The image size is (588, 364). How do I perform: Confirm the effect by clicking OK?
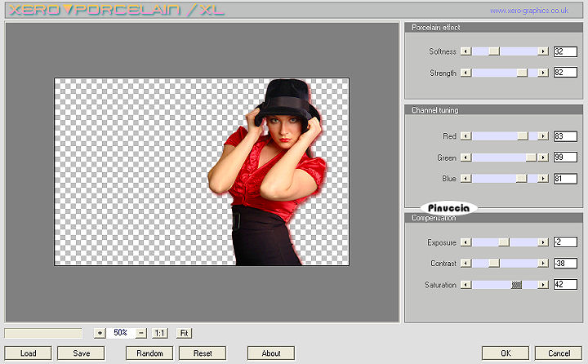[x=506, y=353]
